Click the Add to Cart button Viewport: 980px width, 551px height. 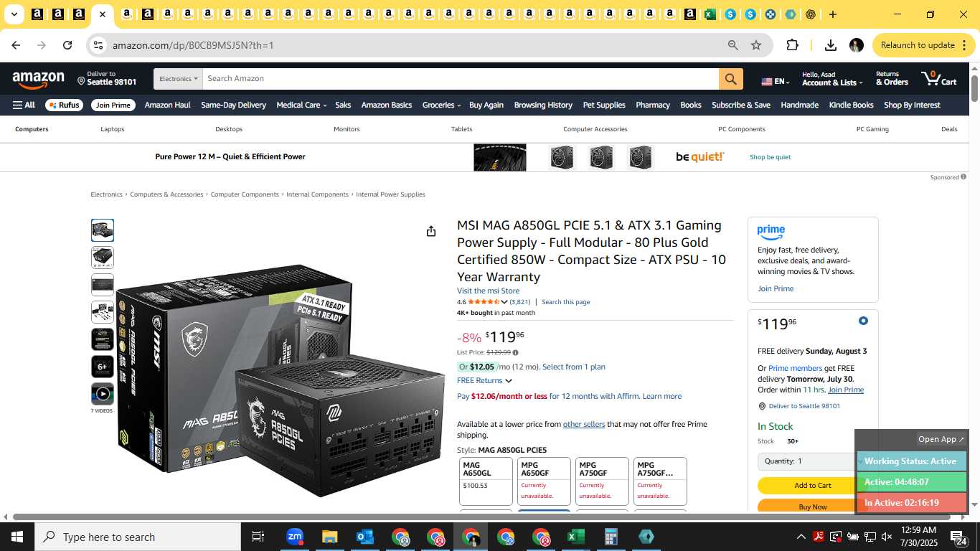coord(813,486)
